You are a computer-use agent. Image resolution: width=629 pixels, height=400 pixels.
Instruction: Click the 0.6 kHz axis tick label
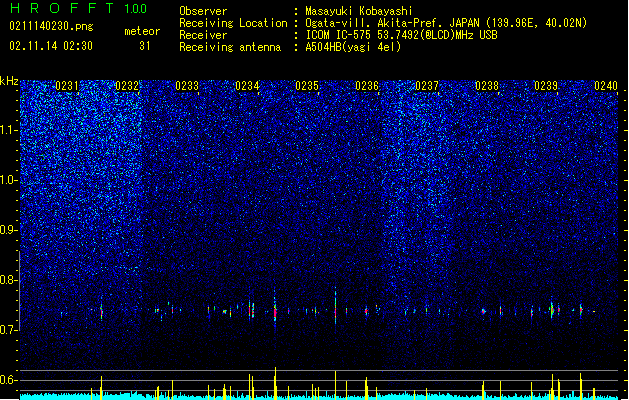9,380
